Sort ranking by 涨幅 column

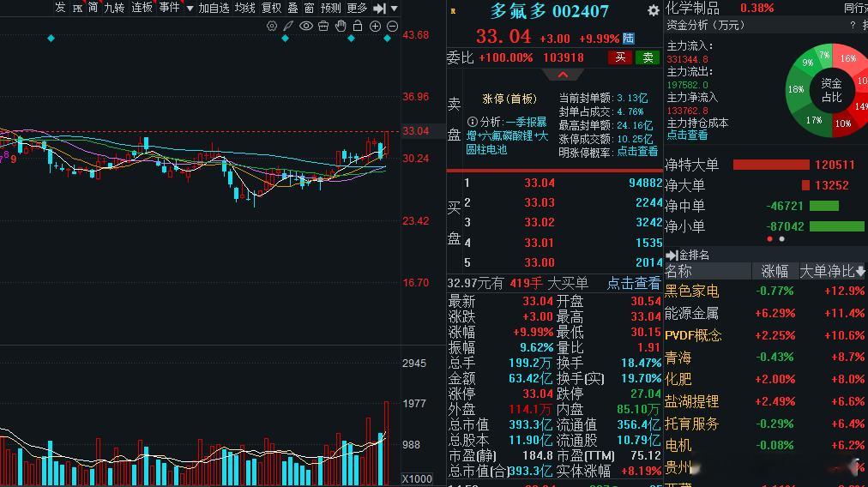tap(775, 271)
